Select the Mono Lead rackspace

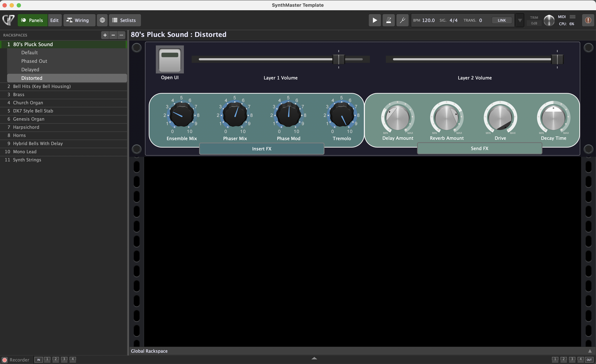(64, 151)
